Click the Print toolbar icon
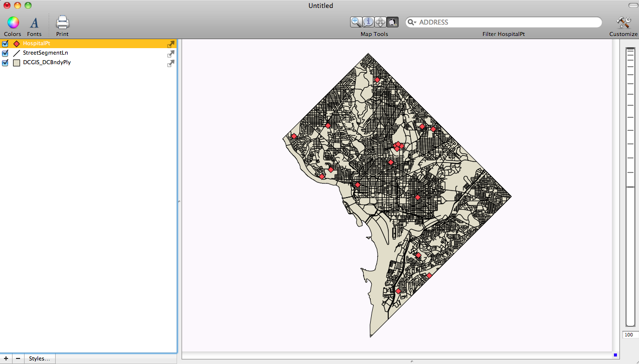Screen dimensions: 639x364 click(62, 23)
